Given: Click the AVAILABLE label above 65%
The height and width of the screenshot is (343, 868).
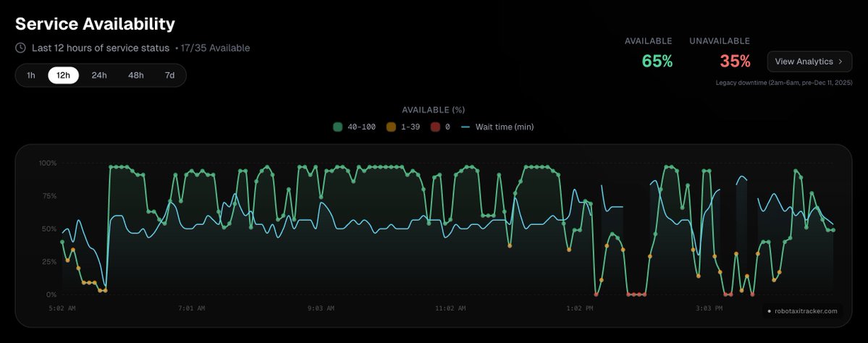Looking at the screenshot, I should (648, 41).
